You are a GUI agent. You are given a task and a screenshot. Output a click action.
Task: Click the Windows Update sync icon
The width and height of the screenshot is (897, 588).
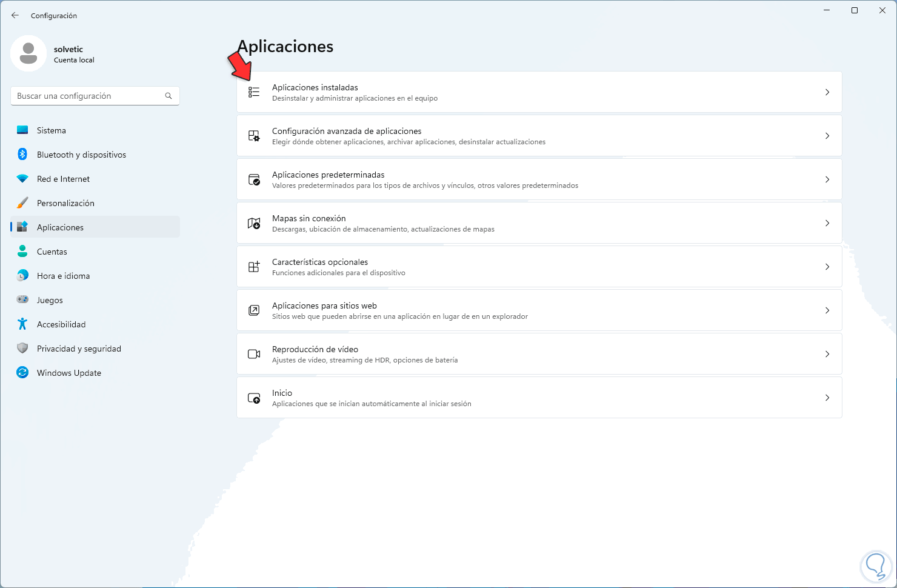pyautogui.click(x=22, y=373)
